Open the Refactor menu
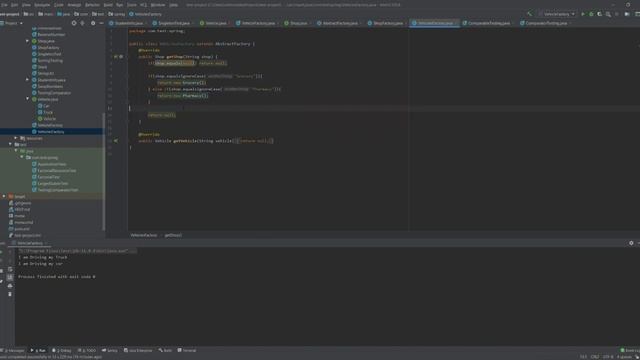This screenshot has height=360, width=640. coord(92,5)
